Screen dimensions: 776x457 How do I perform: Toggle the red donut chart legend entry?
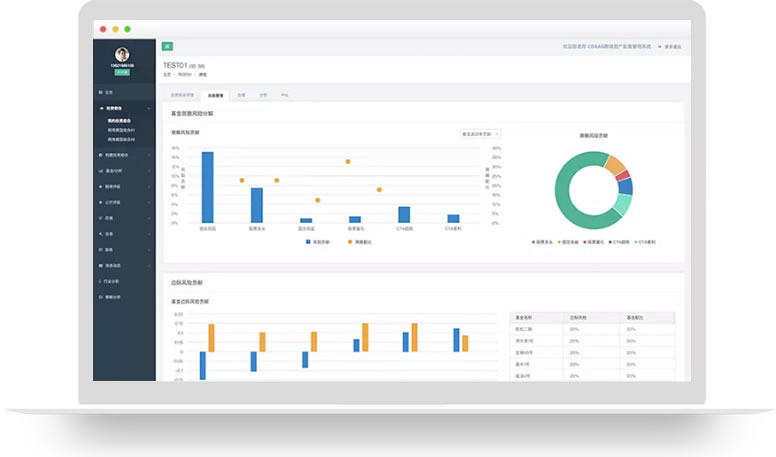594,242
